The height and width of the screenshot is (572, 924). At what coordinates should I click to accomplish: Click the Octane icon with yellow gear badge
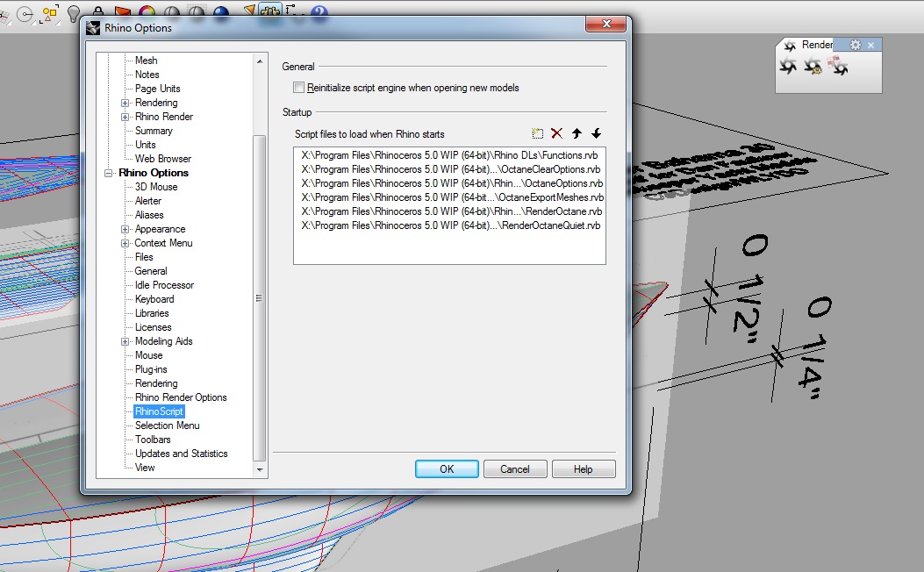click(x=813, y=66)
